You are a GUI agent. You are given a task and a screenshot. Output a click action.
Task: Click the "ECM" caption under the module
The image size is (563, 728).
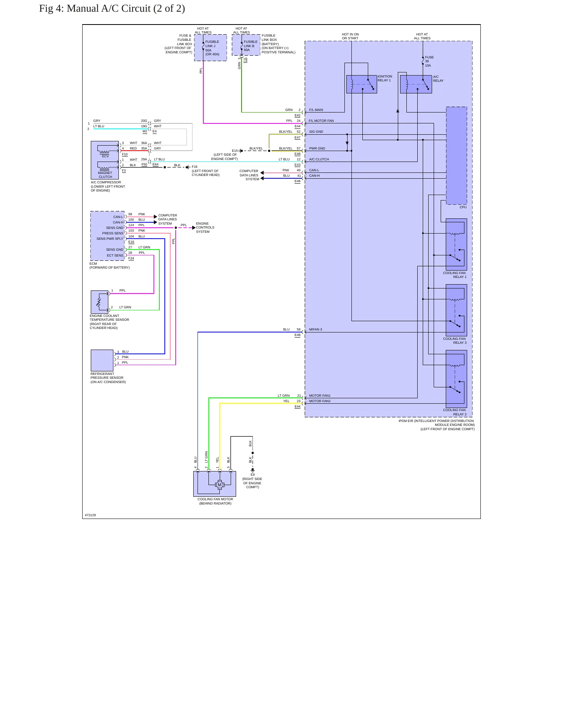pyautogui.click(x=93, y=264)
